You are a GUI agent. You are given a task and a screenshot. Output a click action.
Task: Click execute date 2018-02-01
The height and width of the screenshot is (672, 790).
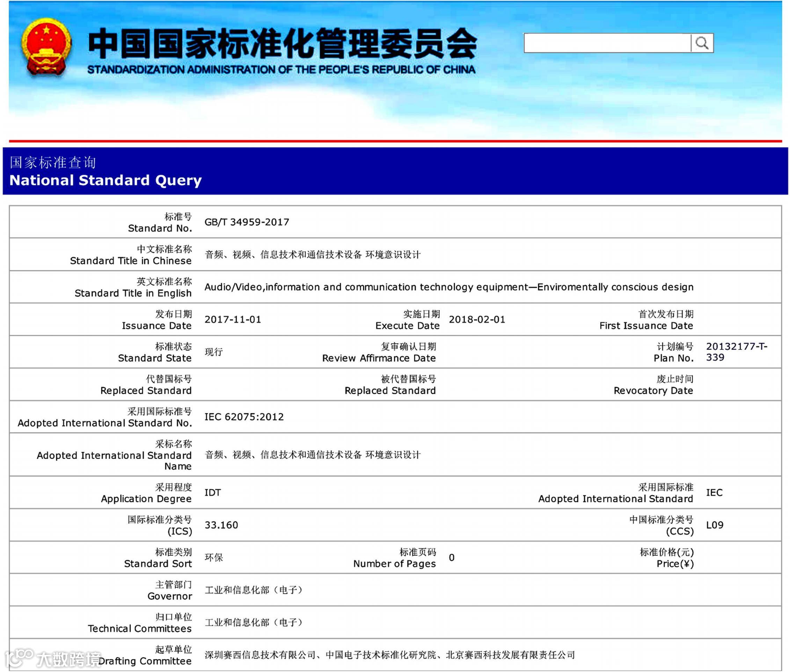point(477,319)
